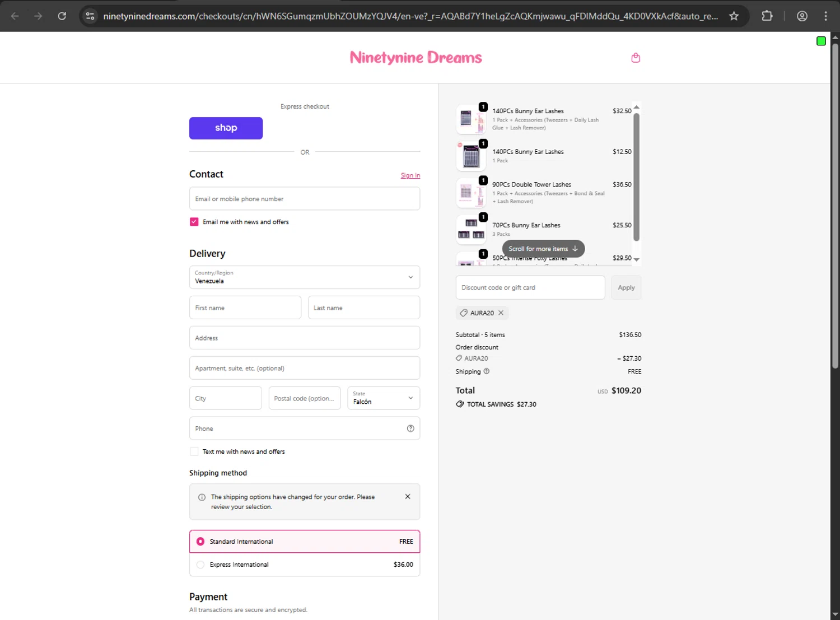Viewport: 840px width, 620px height.
Task: Focus the Address field
Action: (x=305, y=338)
